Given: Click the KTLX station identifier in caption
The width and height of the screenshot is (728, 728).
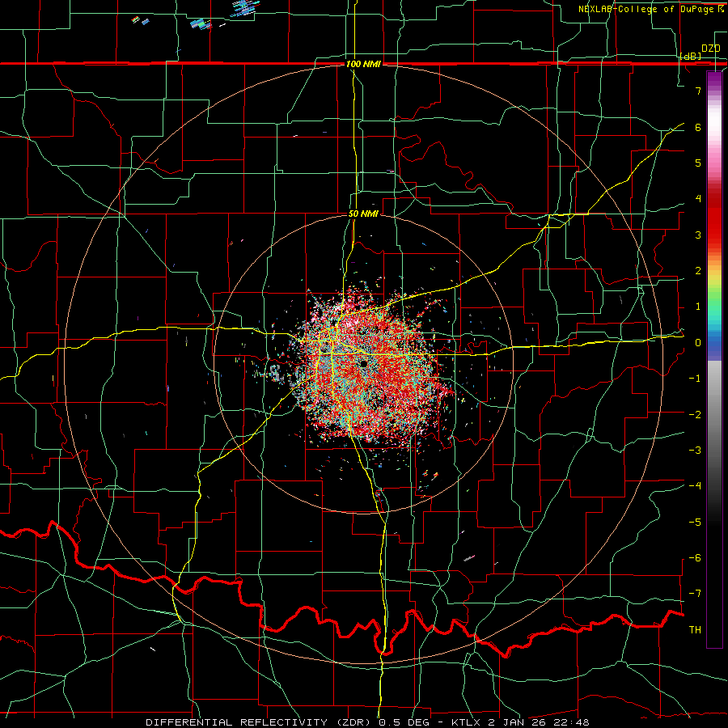Looking at the screenshot, I should coord(468,722).
